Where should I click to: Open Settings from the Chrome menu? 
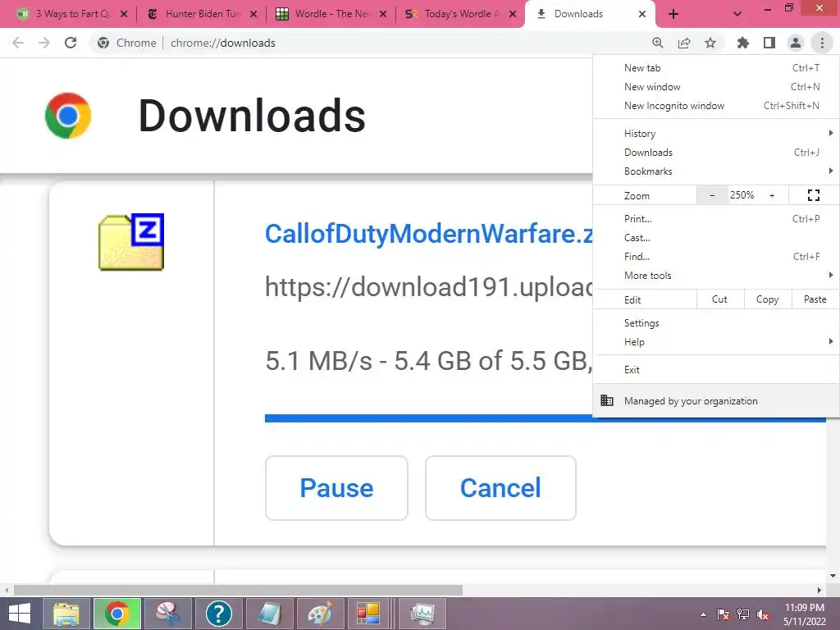point(715,323)
